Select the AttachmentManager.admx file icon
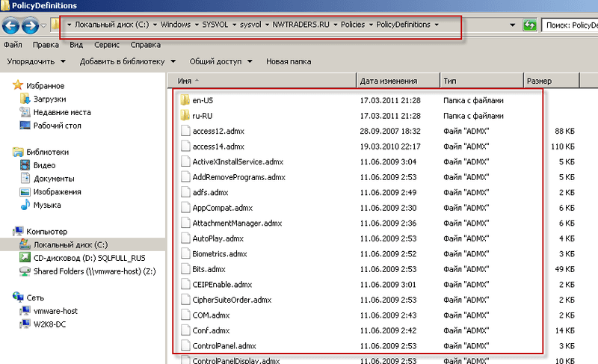598x364 pixels. [185, 223]
